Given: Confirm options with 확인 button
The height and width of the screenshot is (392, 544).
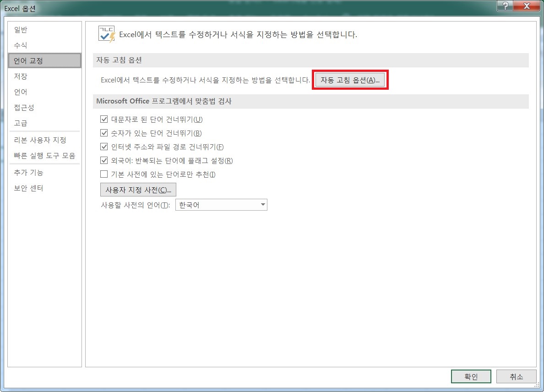Looking at the screenshot, I should [x=471, y=376].
